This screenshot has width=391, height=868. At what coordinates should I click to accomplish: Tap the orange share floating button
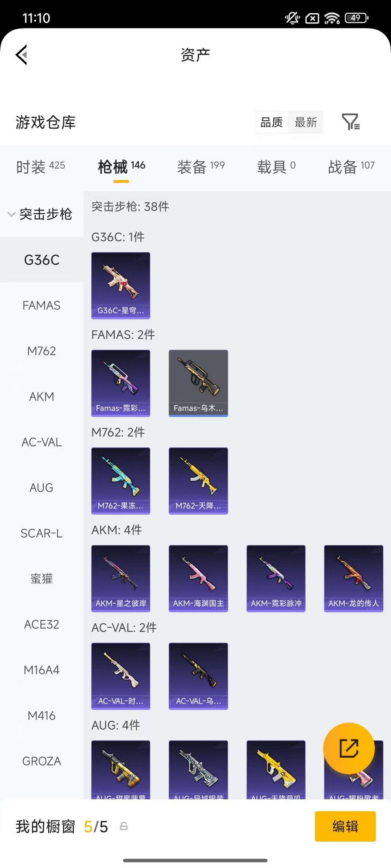click(x=349, y=748)
